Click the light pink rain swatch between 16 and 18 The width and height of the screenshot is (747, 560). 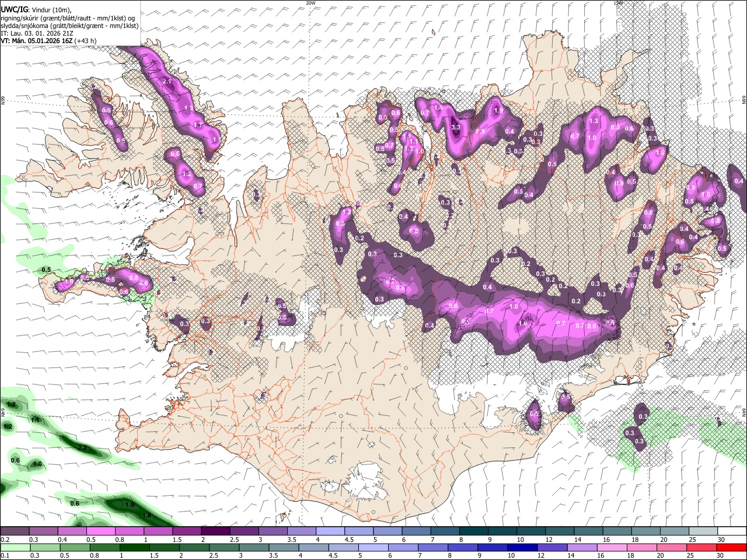(612, 547)
